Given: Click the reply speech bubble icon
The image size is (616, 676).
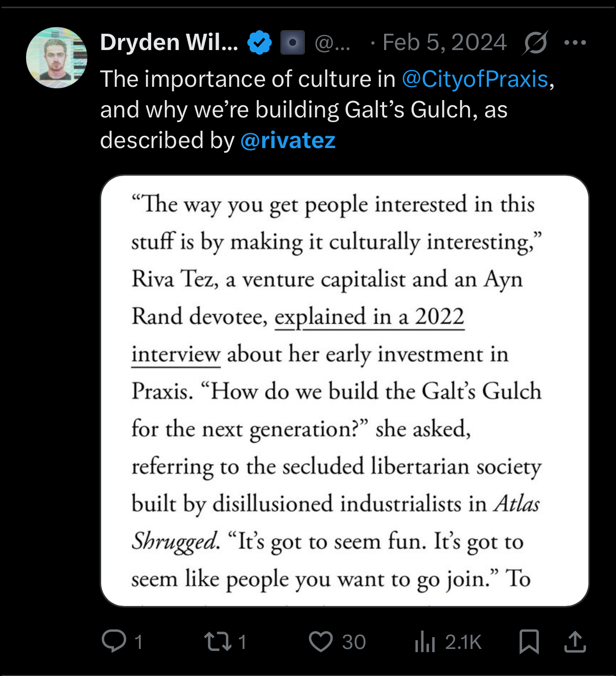Looking at the screenshot, I should click(x=114, y=641).
